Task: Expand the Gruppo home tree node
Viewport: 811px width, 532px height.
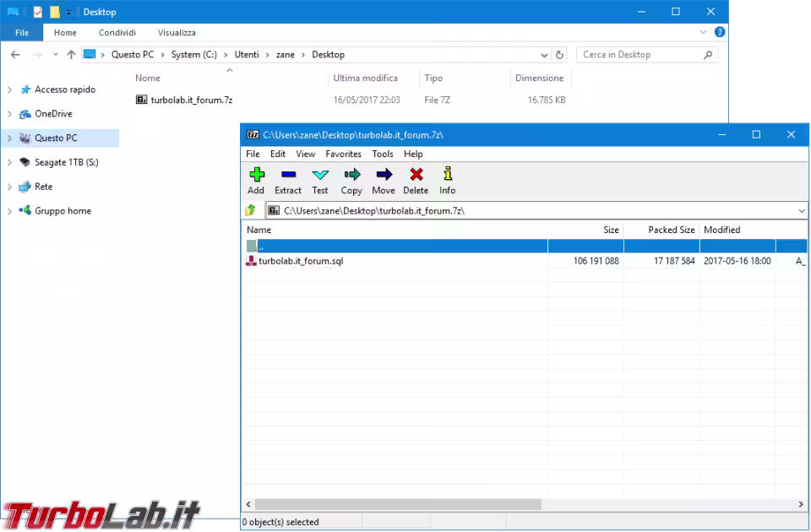Action: pyautogui.click(x=9, y=211)
